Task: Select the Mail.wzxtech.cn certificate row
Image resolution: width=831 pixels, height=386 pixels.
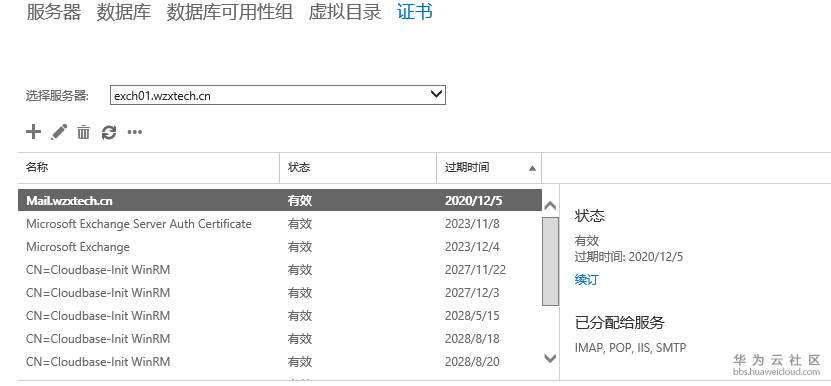Action: point(280,200)
